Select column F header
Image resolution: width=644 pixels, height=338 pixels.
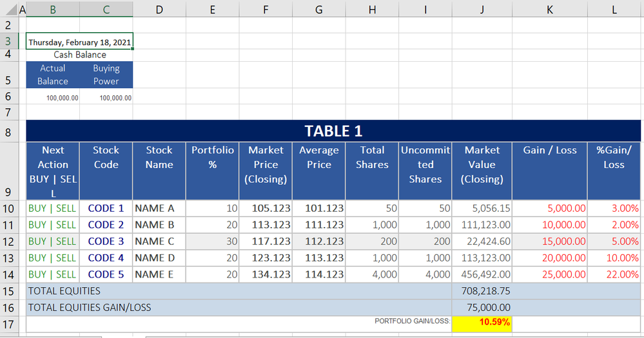pyautogui.click(x=266, y=9)
